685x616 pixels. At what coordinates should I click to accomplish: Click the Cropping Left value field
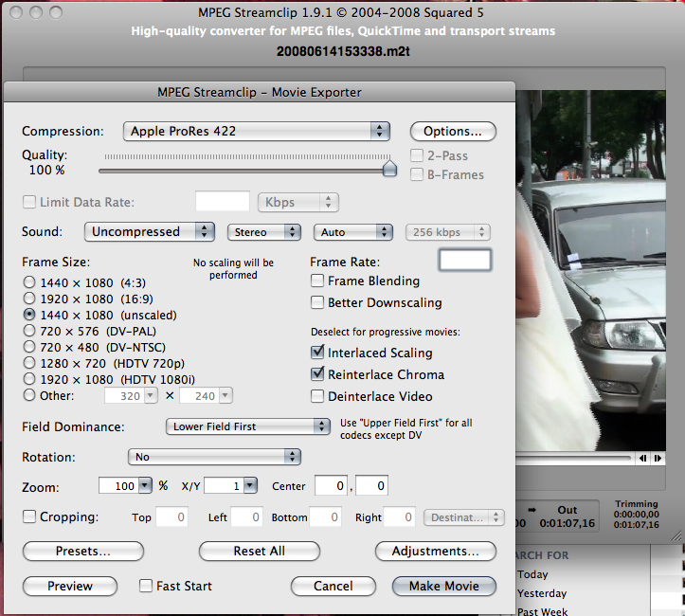[247, 517]
